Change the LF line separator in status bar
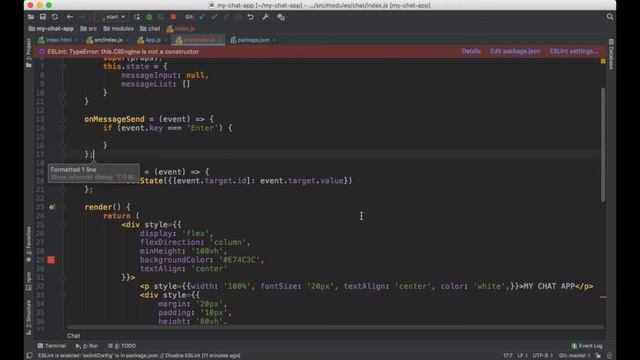The width and height of the screenshot is (640, 360). pos(522,356)
